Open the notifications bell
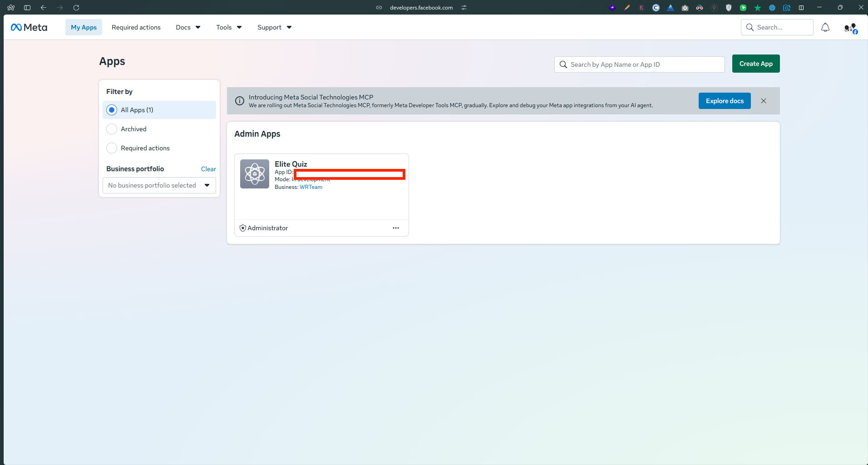This screenshot has width=868, height=465. tap(825, 27)
